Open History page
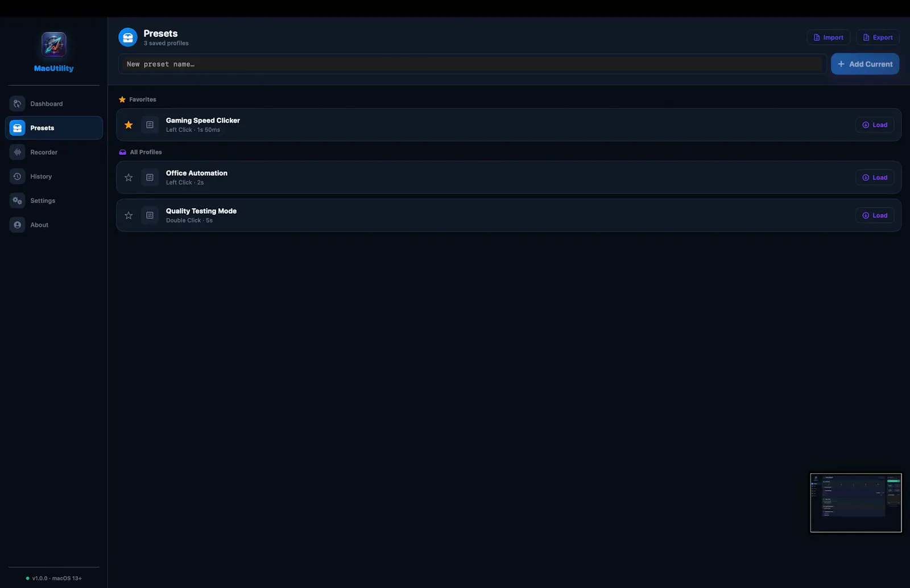This screenshot has height=588, width=910. tap(54, 176)
